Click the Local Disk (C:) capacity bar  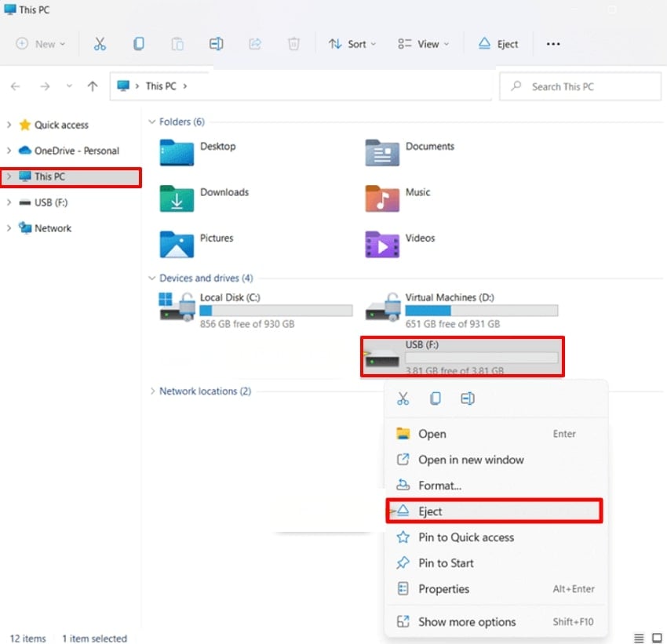(276, 311)
